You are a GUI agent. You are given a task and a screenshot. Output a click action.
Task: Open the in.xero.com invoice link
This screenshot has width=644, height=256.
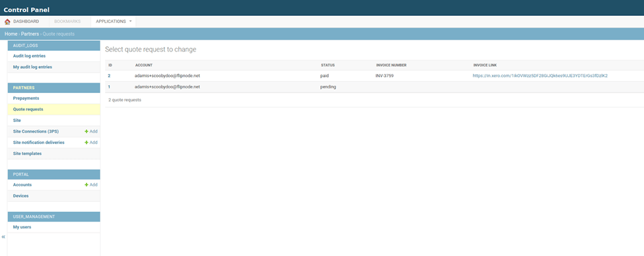coord(540,76)
